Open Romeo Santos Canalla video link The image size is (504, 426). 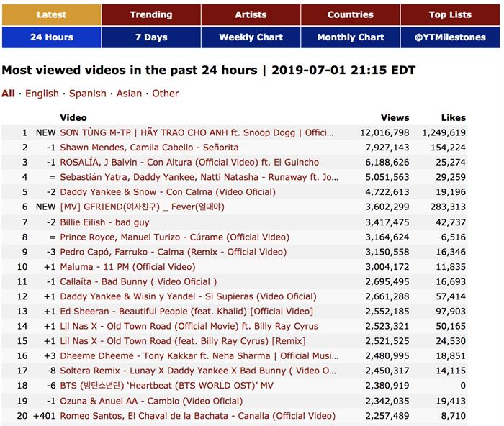[x=197, y=416]
